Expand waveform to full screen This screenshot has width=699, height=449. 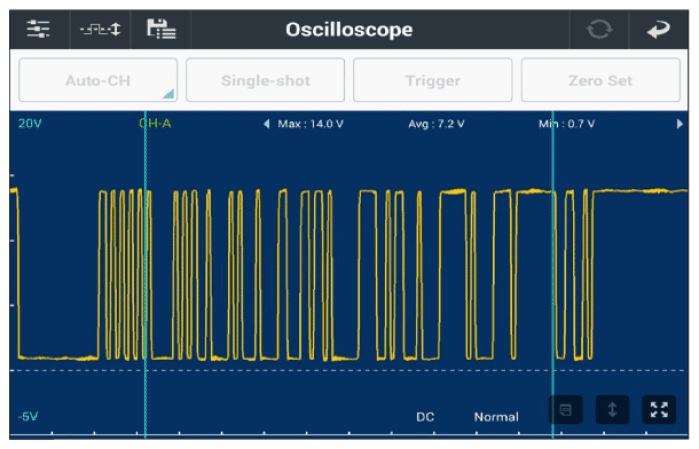point(657,409)
